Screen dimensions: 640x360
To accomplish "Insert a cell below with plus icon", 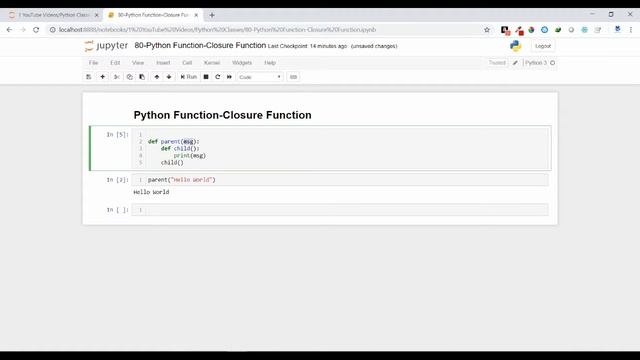I will point(102,77).
